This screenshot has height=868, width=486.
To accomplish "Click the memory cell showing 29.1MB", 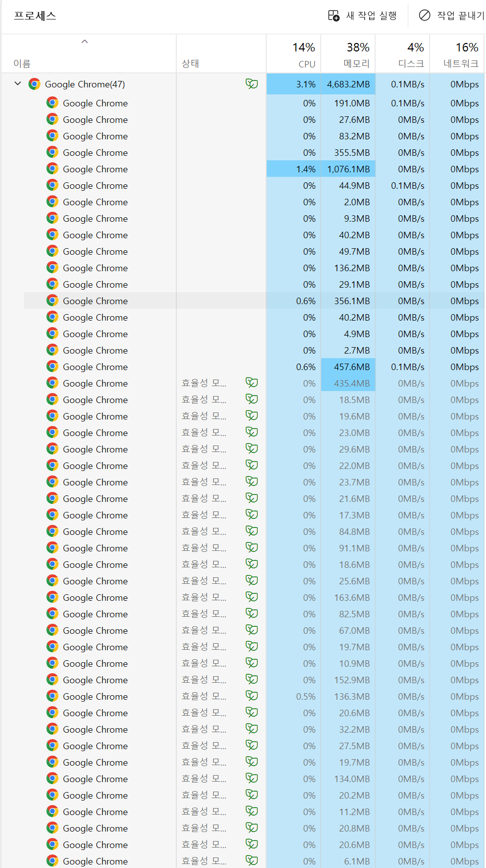I will coord(348,284).
